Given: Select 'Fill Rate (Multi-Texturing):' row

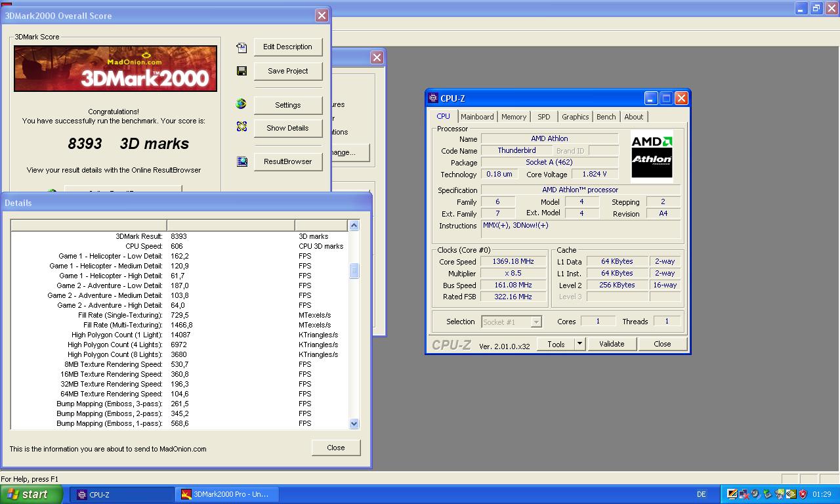Looking at the screenshot, I should [x=179, y=325].
